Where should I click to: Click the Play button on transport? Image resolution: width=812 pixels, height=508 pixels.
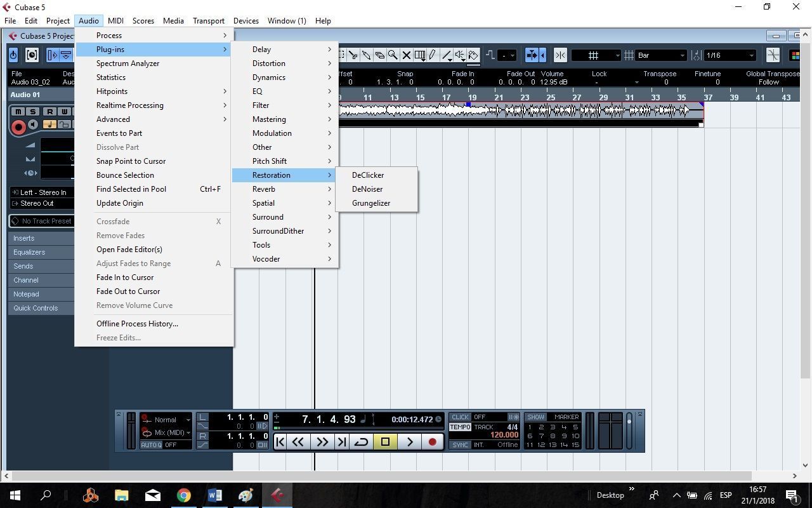pyautogui.click(x=410, y=442)
